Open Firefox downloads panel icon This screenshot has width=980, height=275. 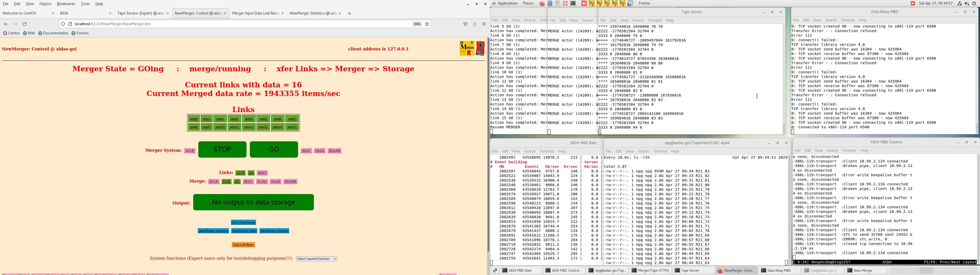tap(475, 24)
